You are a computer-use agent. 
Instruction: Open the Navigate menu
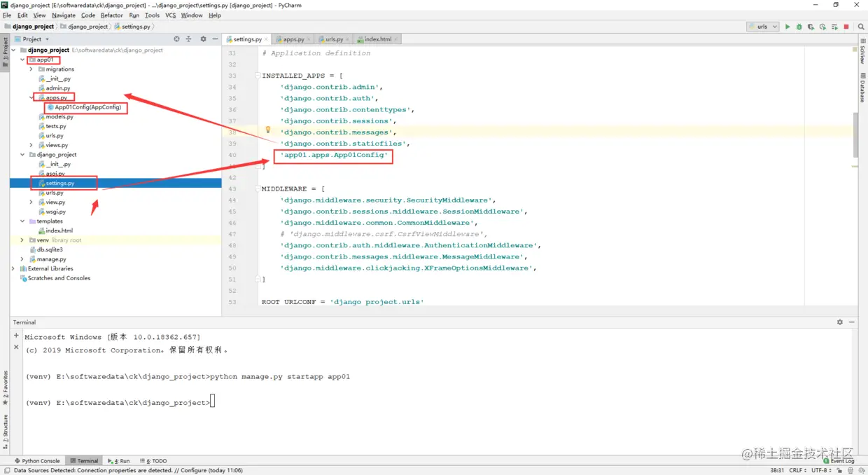(x=63, y=15)
